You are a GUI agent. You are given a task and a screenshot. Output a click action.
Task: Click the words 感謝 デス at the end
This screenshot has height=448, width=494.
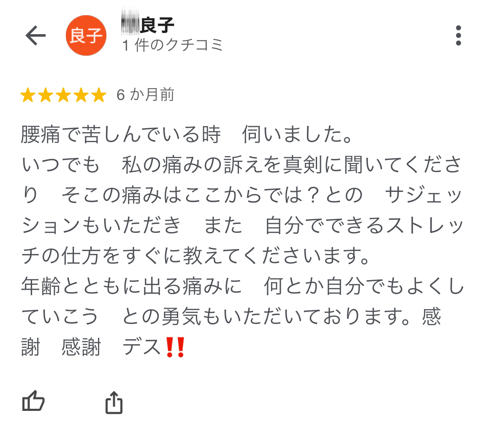click(111, 347)
